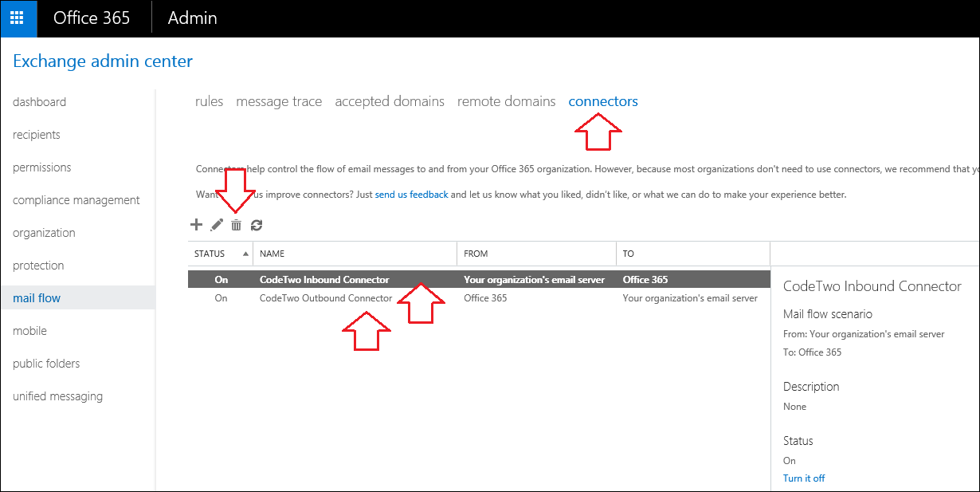Sort by the FROM column header
This screenshot has width=980, height=492.
[x=536, y=254]
